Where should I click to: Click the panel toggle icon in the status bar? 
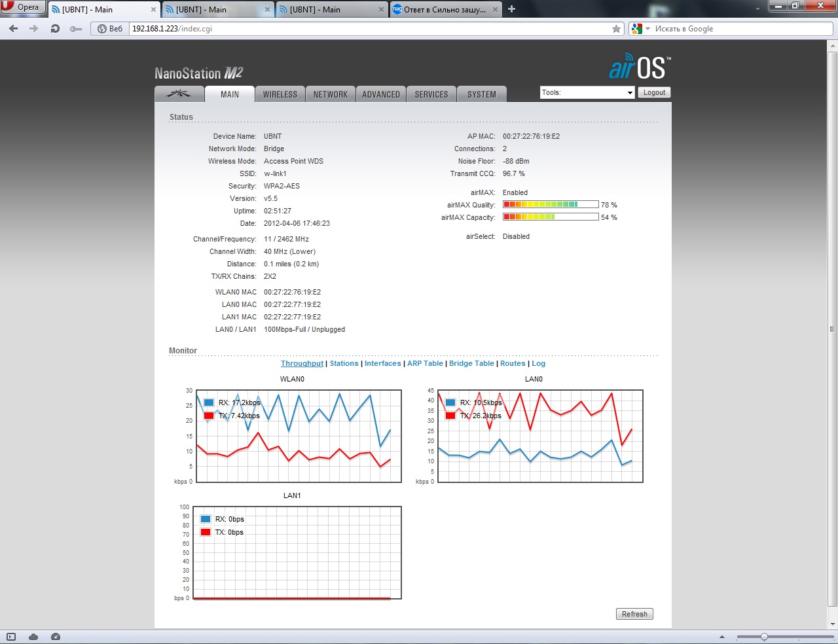[x=10, y=637]
